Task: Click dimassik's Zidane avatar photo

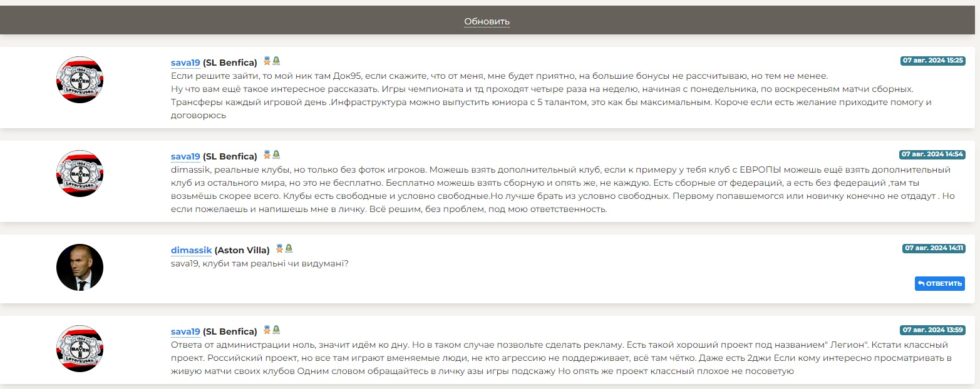Action: click(80, 268)
